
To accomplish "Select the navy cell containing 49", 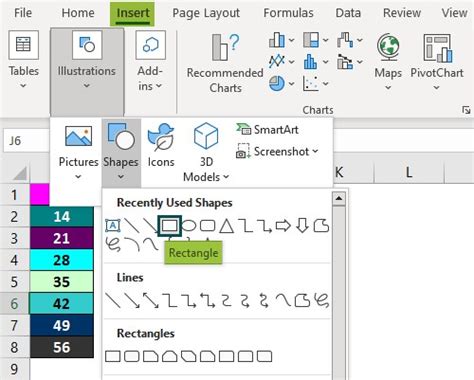I will coord(62,325).
